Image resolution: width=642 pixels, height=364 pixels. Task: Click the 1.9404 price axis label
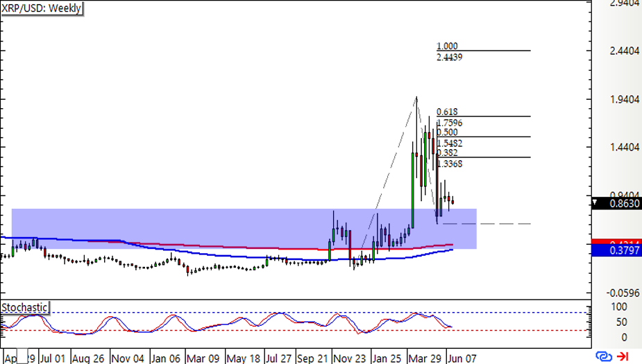pos(625,99)
